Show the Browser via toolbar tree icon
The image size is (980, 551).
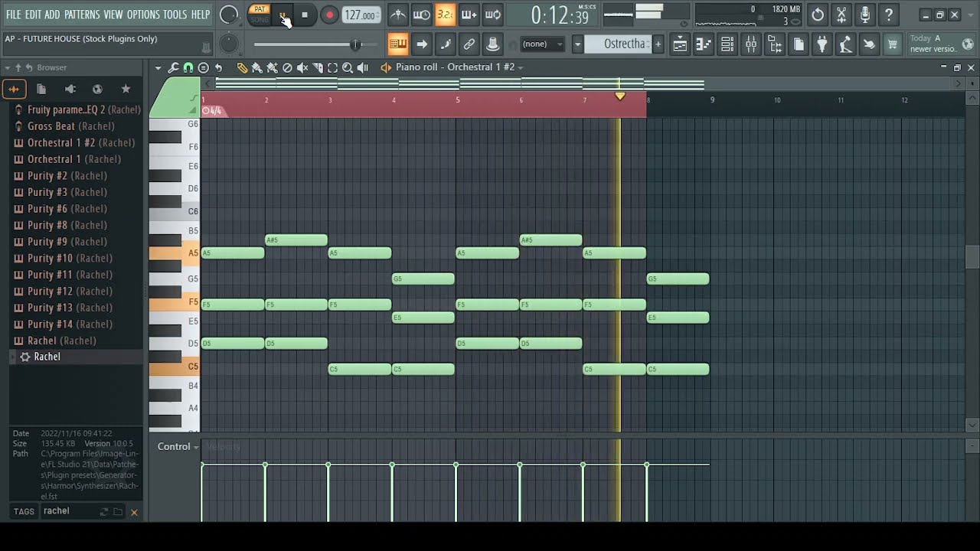pos(775,44)
